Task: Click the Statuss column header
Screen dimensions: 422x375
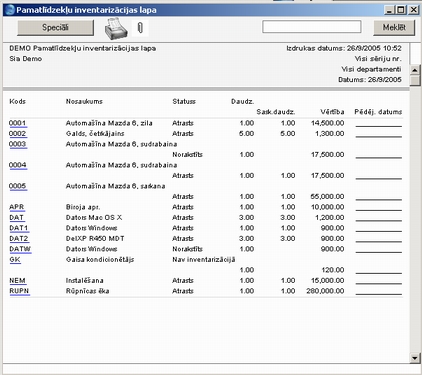Action: (x=184, y=101)
